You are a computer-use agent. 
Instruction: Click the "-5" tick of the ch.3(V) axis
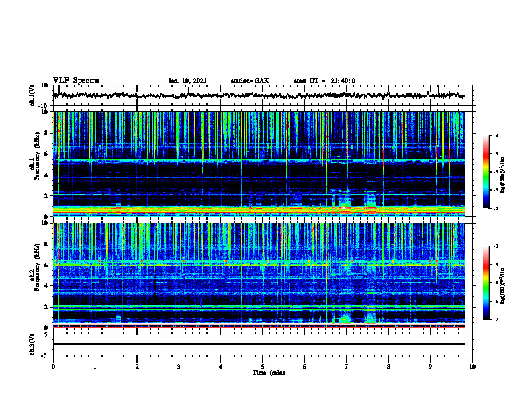click(45, 355)
